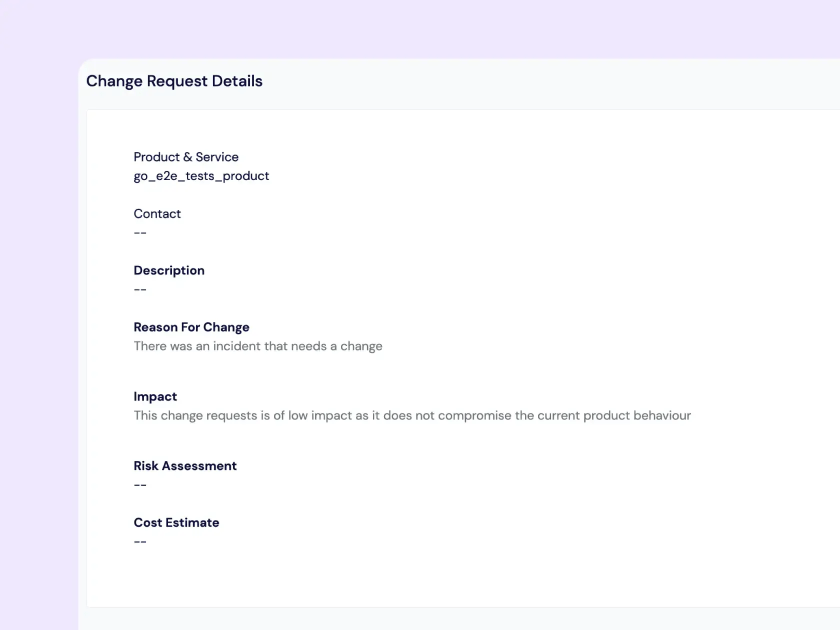Select the empty dashes under Contact
Image resolution: width=840 pixels, height=630 pixels.
pyautogui.click(x=140, y=233)
